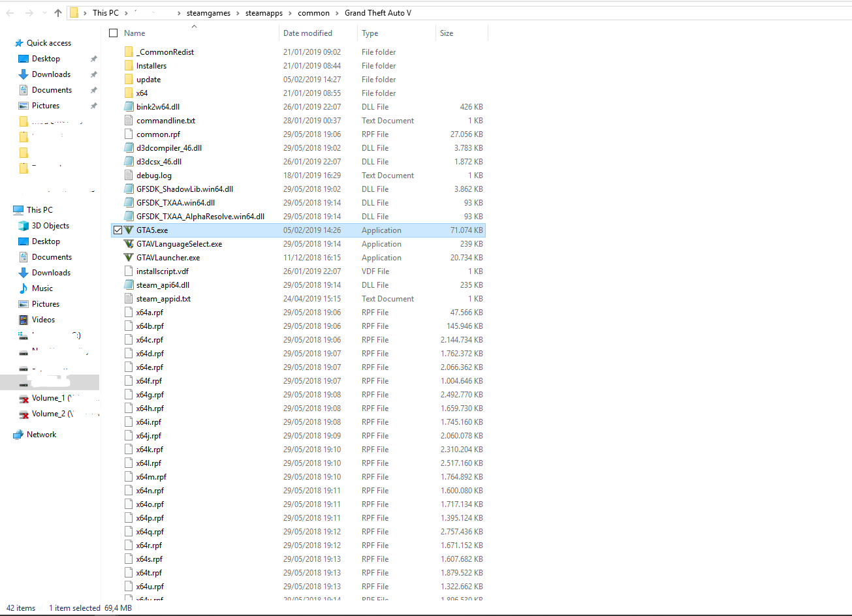The image size is (852, 616).
Task: Open pinned Pictures under Quick access
Action: pos(46,106)
